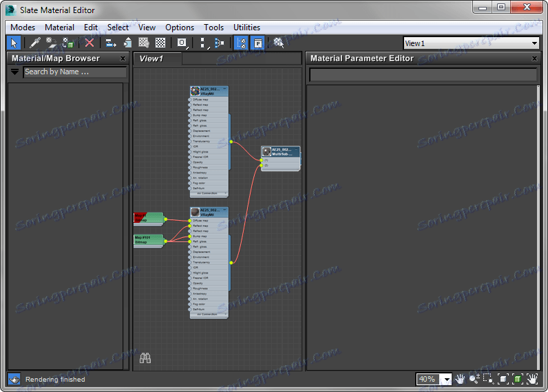Click Zoom Extents icon
Viewport: 548px width, 392px height.
(x=503, y=379)
